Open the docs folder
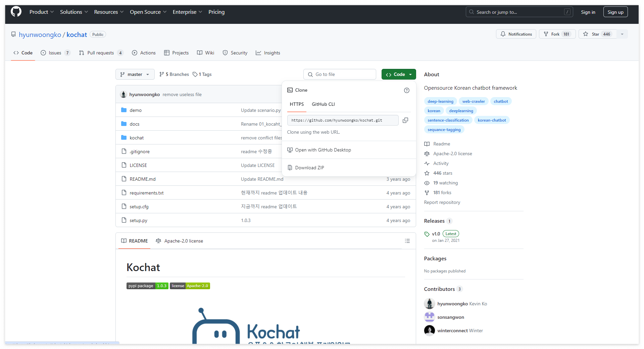The width and height of the screenshot is (644, 349). [x=135, y=124]
